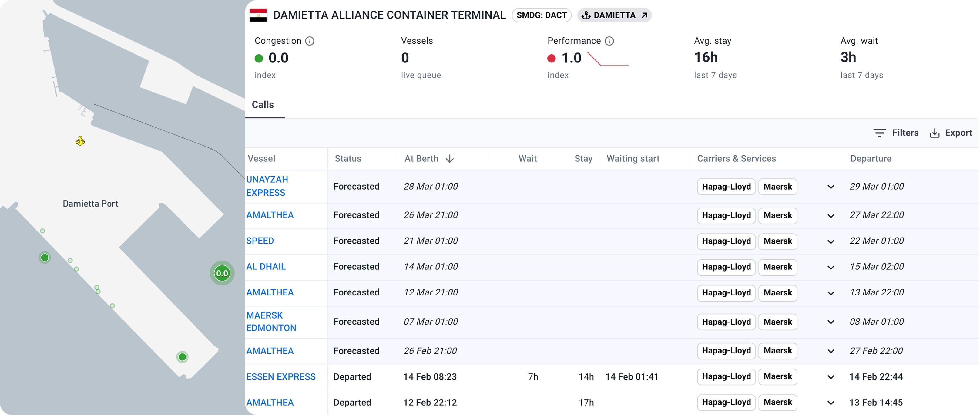980x415 pixels.
Task: Expand carriers for UNAYZAH EXPRESS row
Action: point(831,187)
